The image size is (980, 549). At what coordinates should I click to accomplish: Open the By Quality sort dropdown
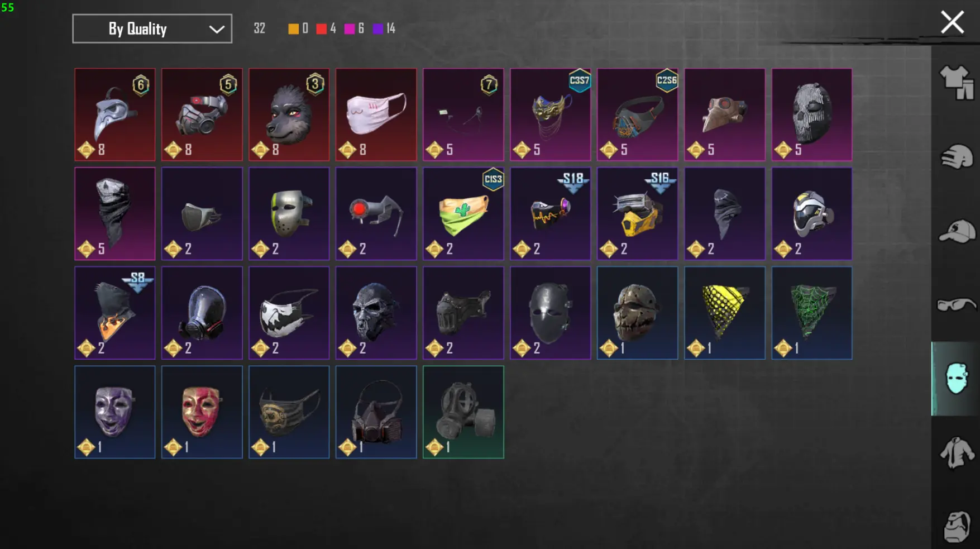click(152, 28)
